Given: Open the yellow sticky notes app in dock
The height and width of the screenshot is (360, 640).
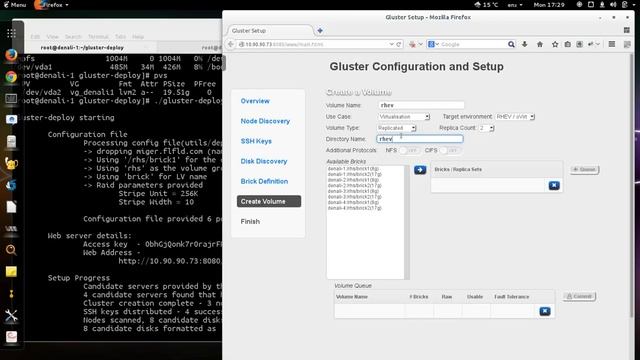Looking at the screenshot, I should click(x=11, y=271).
